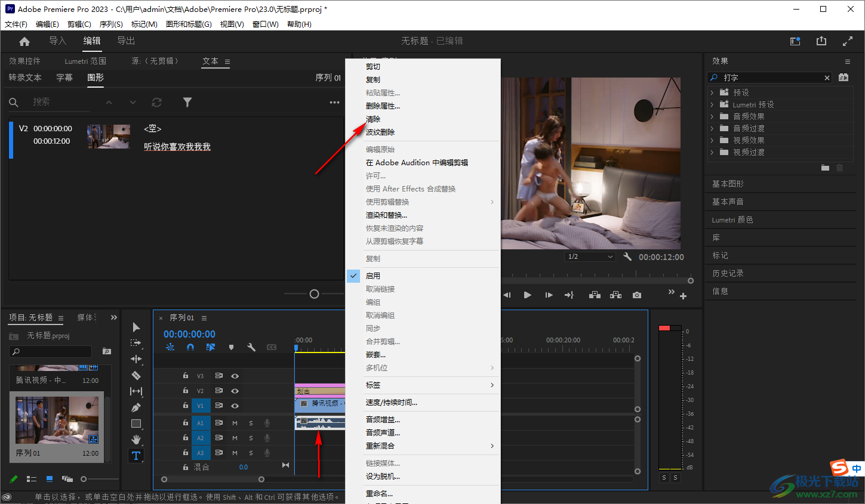Open the Workspaces icon in the header bar
865x504 pixels.
click(x=795, y=41)
